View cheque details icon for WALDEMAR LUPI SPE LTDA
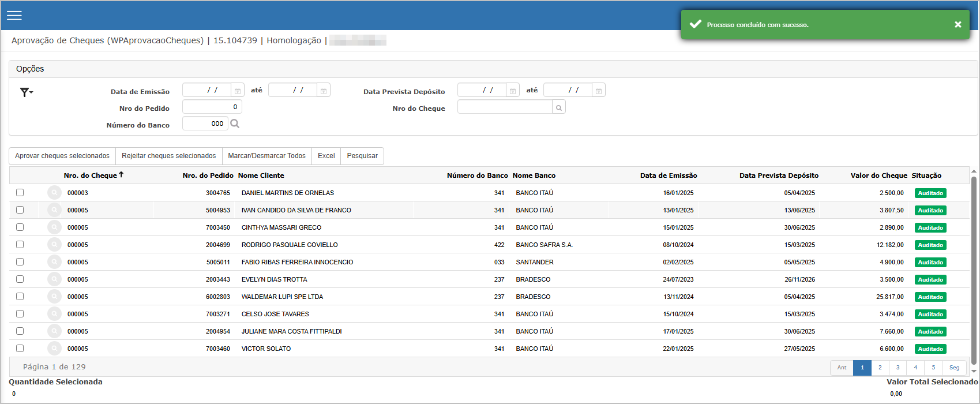The height and width of the screenshot is (404, 980). (x=54, y=297)
